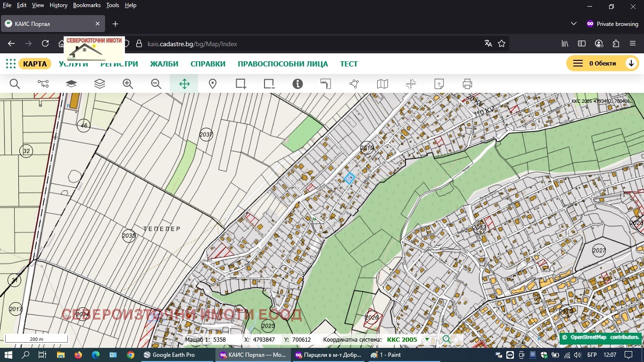Viewport: 644px width, 362px height.
Task: Toggle the pan move tool
Action: coord(184,84)
